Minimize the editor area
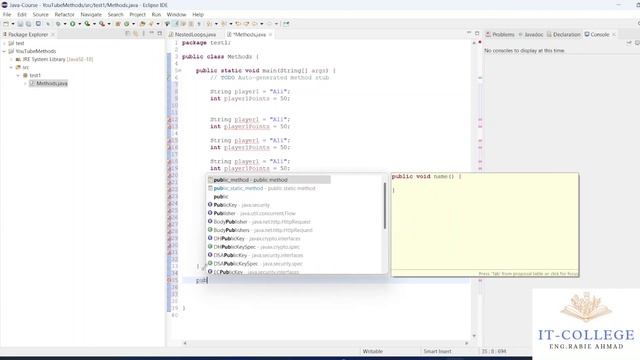640x360 pixels. 469,33
